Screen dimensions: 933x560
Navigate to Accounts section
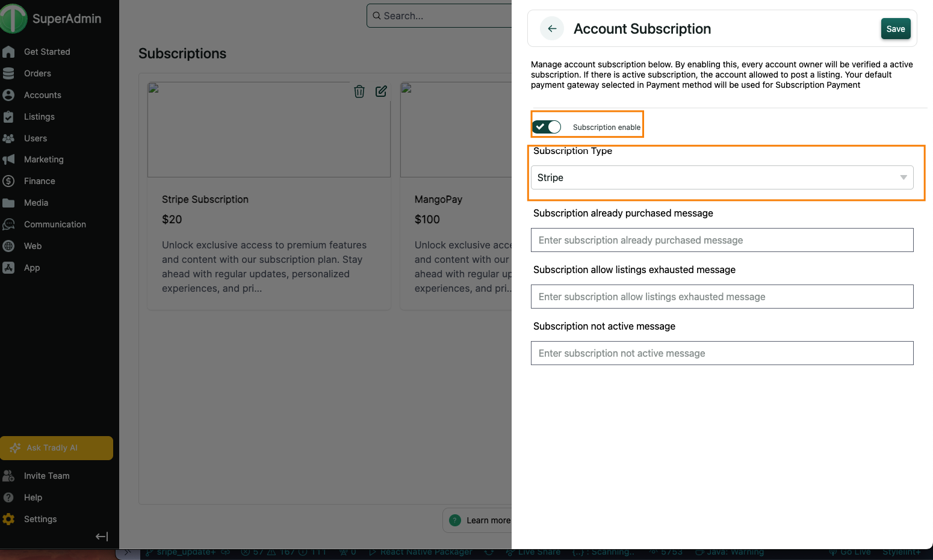pyautogui.click(x=42, y=95)
